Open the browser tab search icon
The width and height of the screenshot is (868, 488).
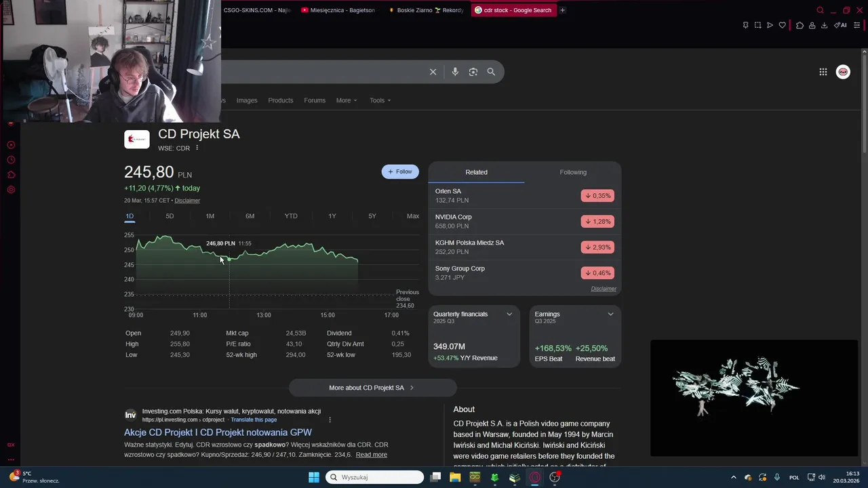tap(820, 10)
